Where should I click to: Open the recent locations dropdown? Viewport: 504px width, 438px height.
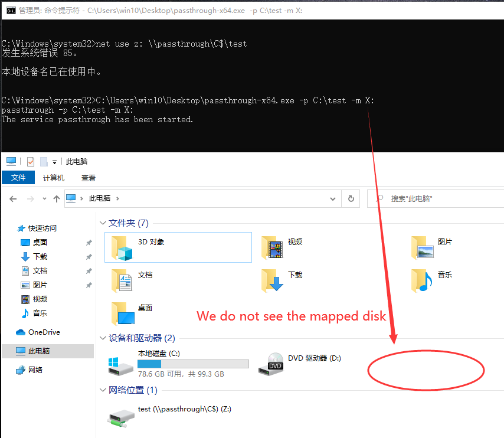44,199
